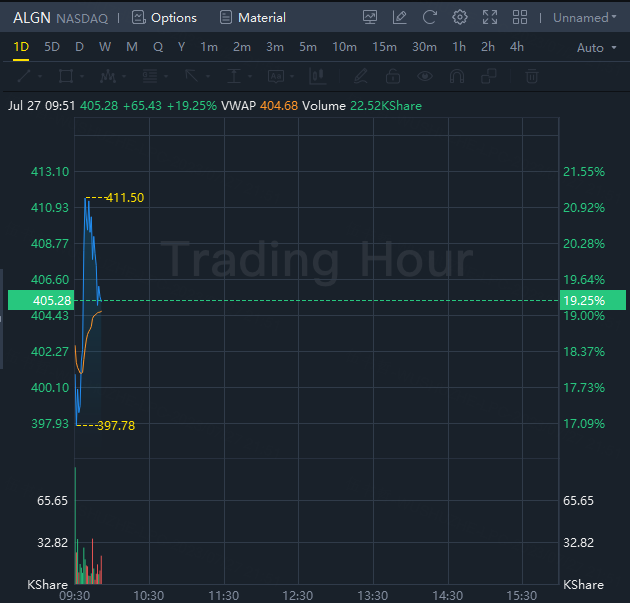Open the Unnamed layout dropdown
Viewport: 630px width, 603px height.
(585, 18)
